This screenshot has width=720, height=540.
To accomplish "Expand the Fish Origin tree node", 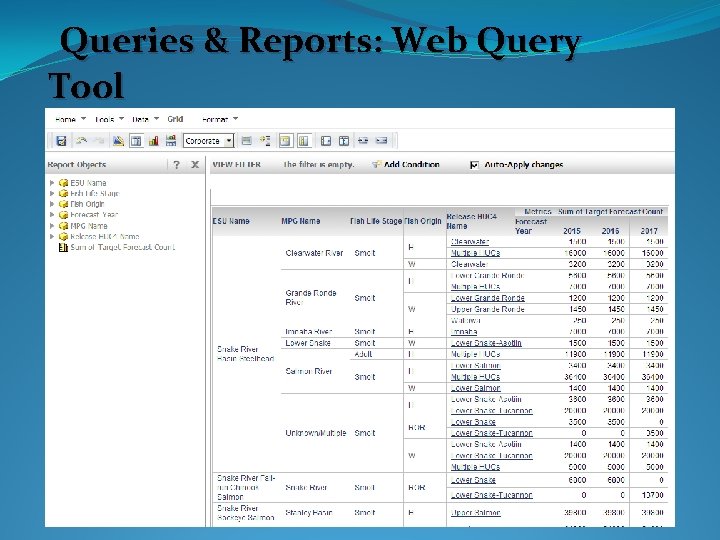I will pos(52,204).
